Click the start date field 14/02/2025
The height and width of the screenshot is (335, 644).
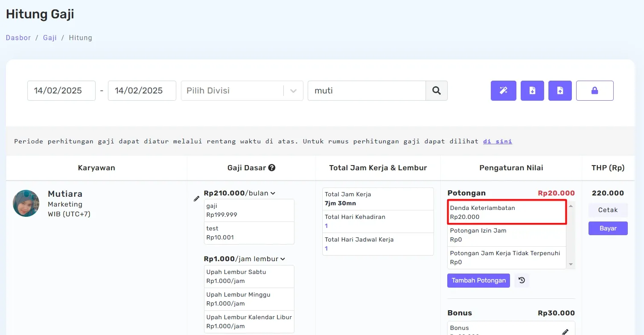click(x=61, y=90)
